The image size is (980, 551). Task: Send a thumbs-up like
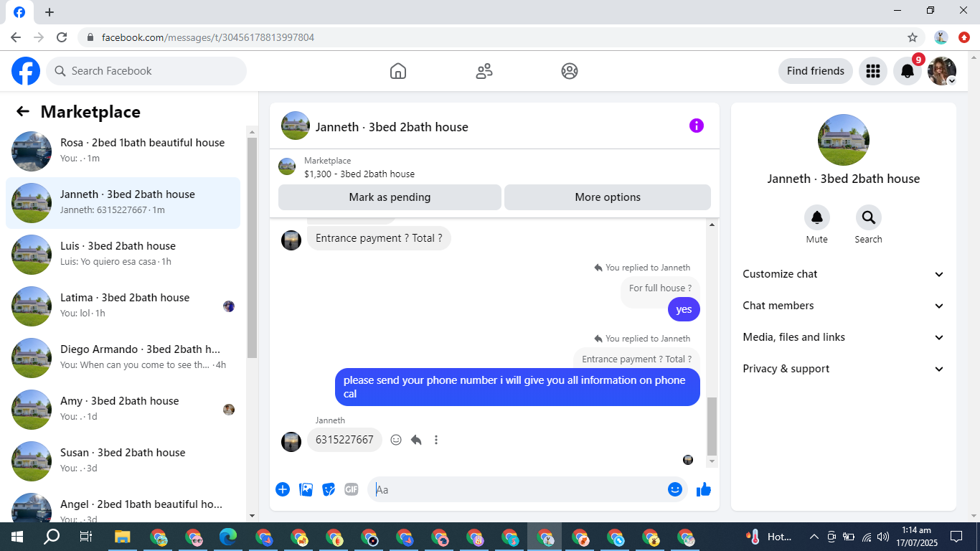pyautogui.click(x=704, y=489)
